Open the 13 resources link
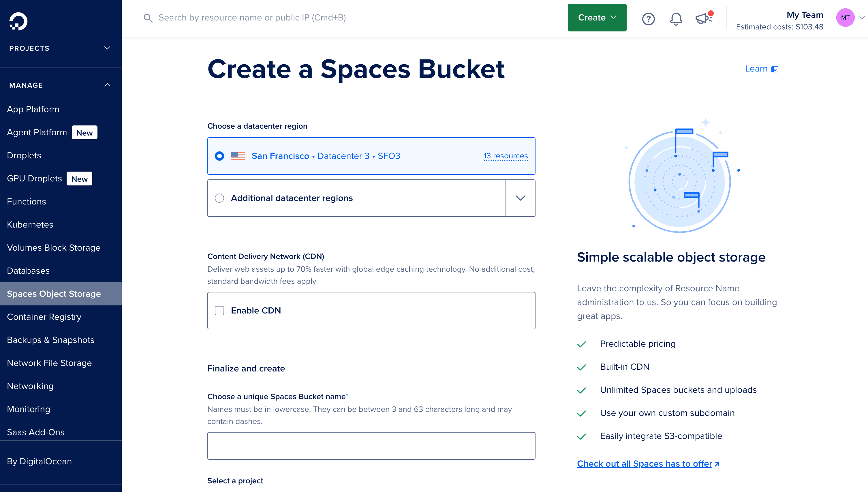Viewport: 868px width, 492px height. (505, 156)
